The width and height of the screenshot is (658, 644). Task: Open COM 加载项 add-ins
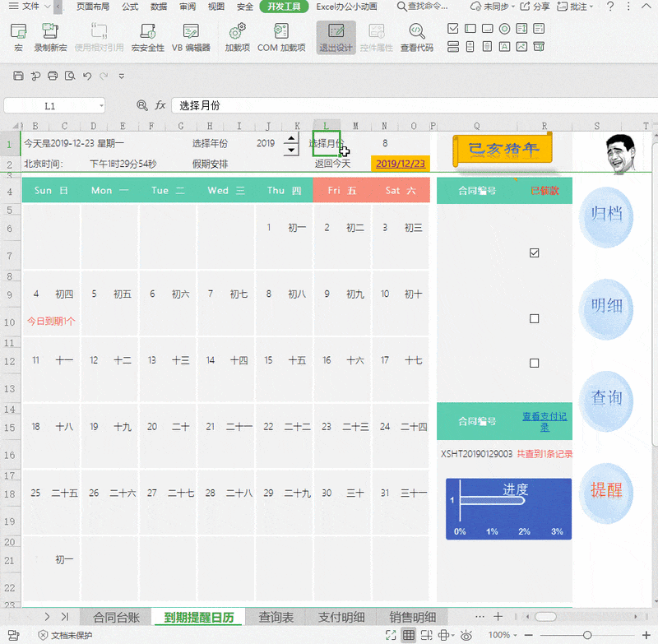[x=281, y=36]
